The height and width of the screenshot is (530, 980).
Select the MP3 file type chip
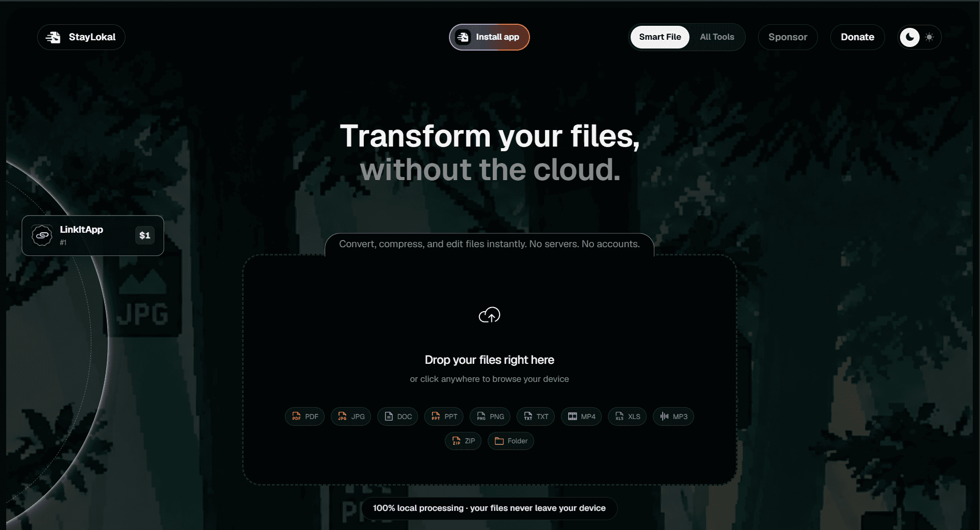[x=673, y=416]
